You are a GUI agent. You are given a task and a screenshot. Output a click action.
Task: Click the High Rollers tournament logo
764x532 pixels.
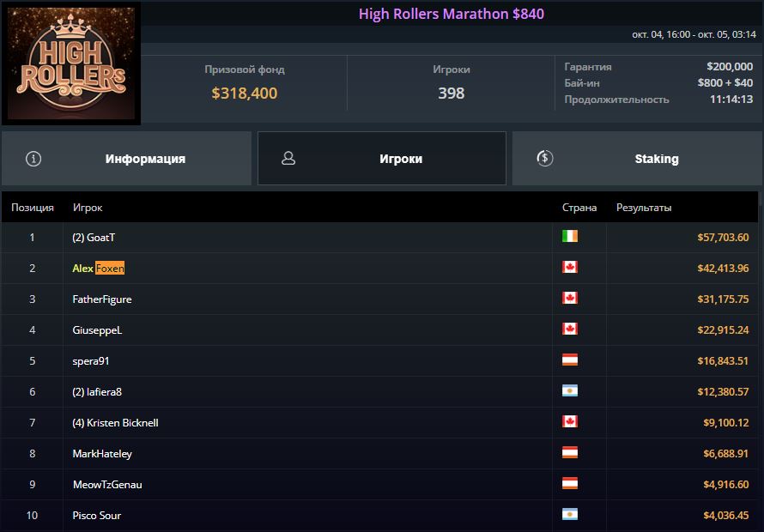71,63
